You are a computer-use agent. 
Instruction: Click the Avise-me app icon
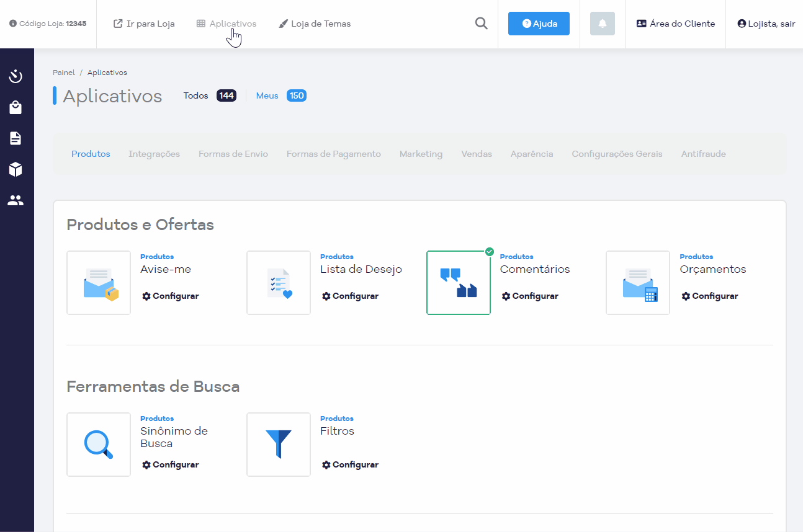[99, 283]
